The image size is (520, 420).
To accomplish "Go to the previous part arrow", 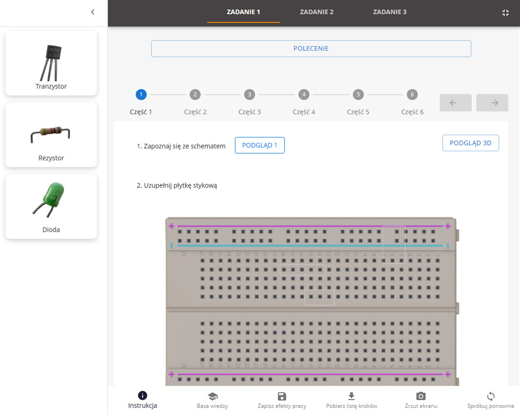I will tap(455, 103).
